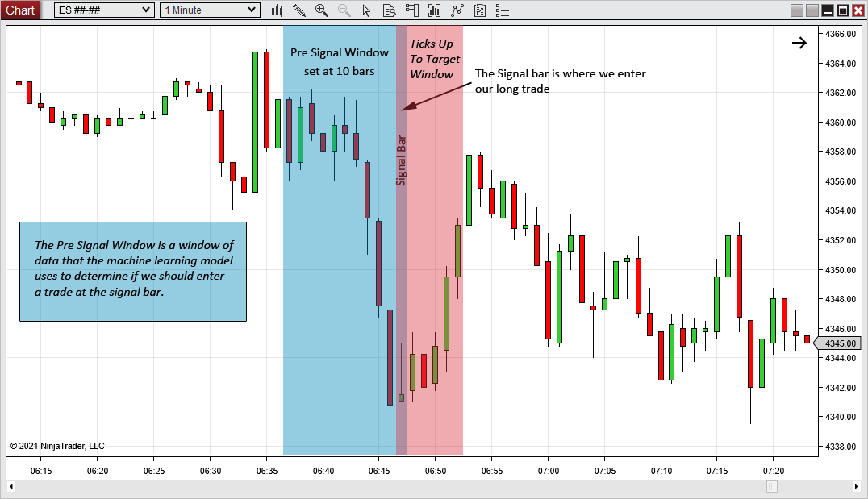This screenshot has height=499, width=868.
Task: Click the 4345.00 current price marker
Action: click(x=837, y=343)
